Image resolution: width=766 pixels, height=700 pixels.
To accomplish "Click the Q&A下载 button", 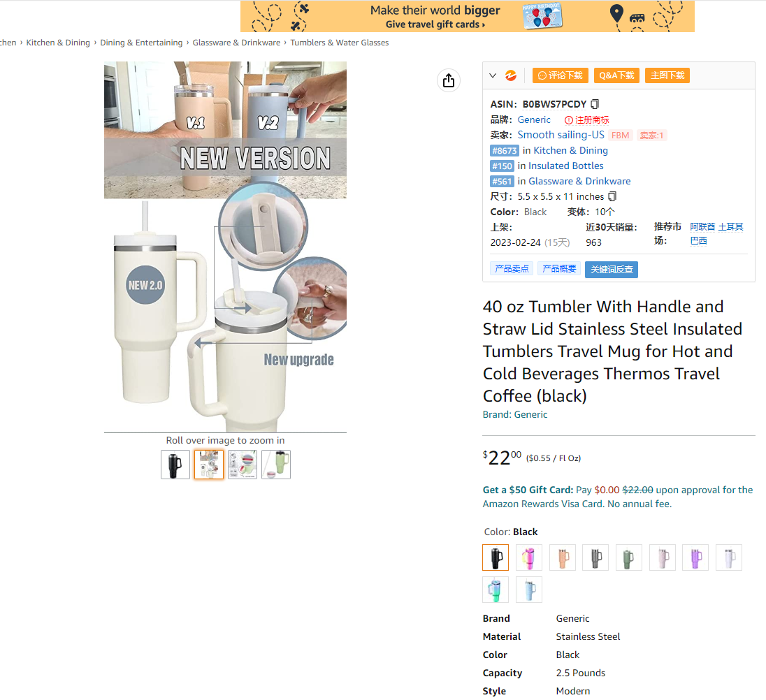I will click(x=616, y=75).
